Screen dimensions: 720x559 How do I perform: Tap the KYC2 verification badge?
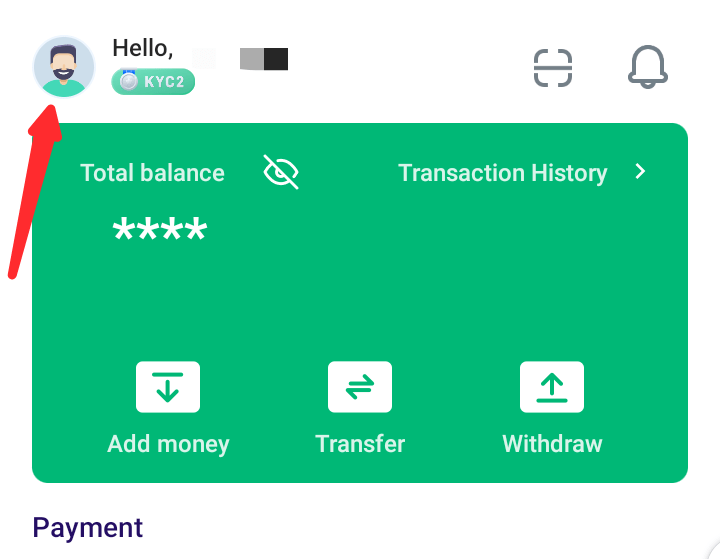(153, 82)
